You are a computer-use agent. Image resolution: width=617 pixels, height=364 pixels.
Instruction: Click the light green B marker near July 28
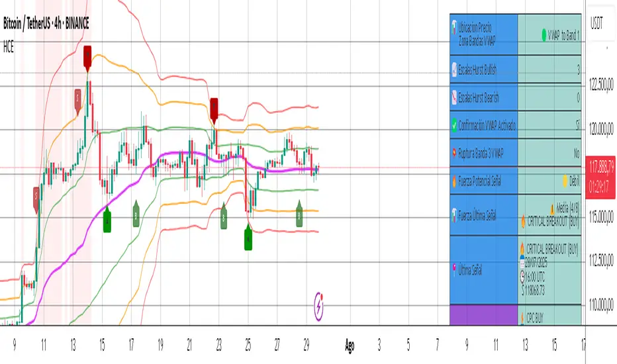coord(299,214)
